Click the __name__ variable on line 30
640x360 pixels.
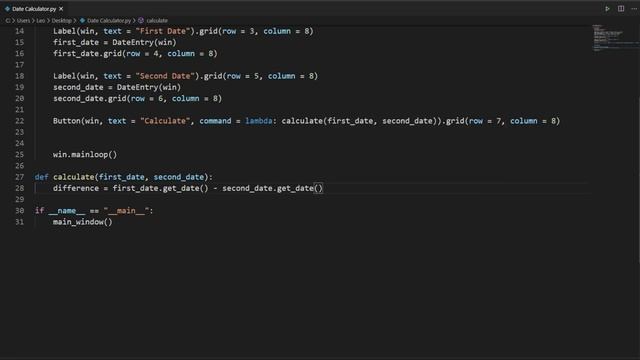[x=67, y=211]
